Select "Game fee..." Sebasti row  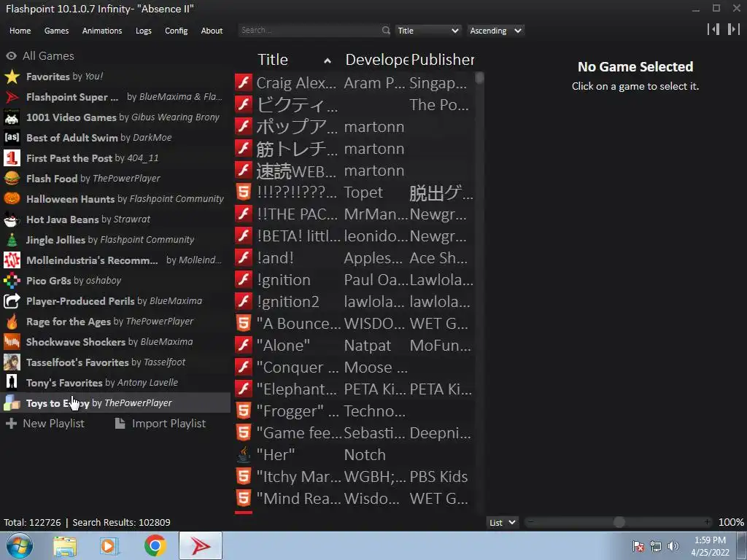355,432
